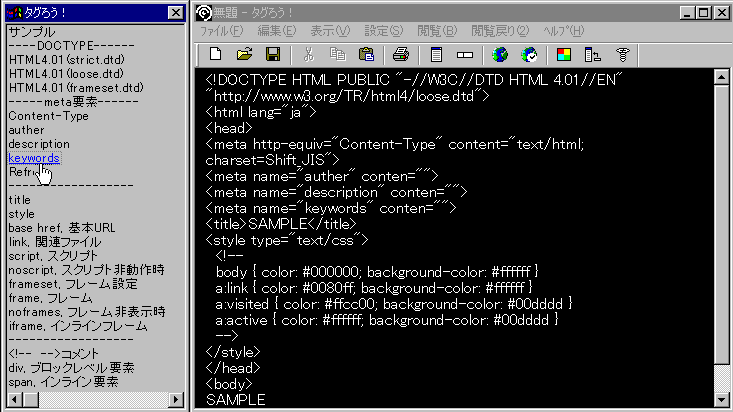Paste from the clipboard icon

(366, 55)
